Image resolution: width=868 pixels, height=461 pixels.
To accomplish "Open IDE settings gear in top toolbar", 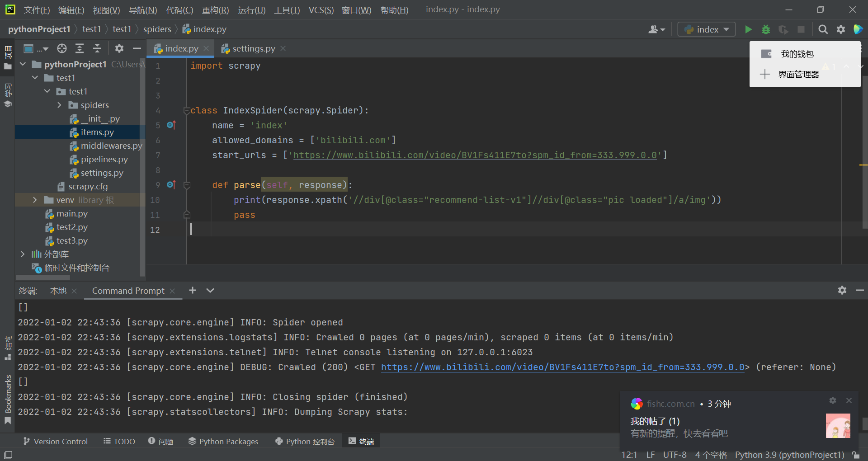I will point(841,29).
